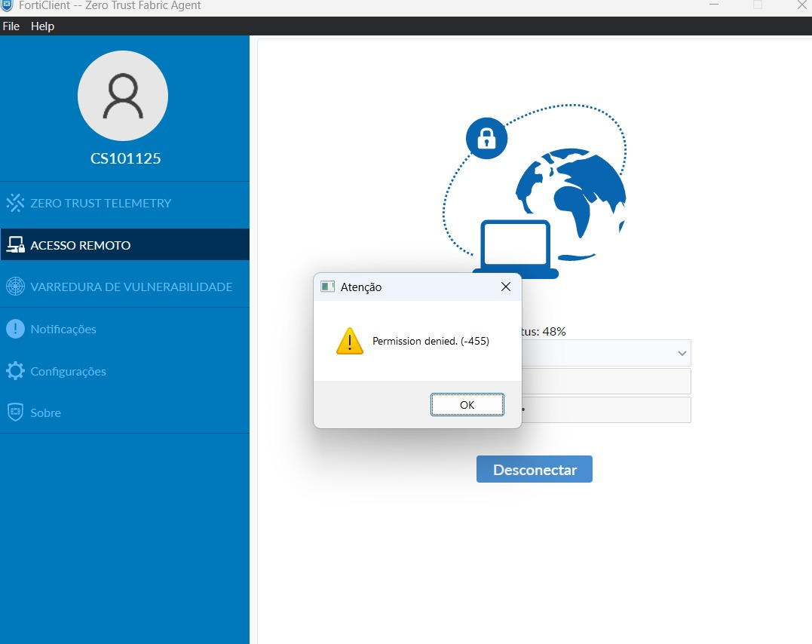Viewport: 812px width, 644px height.
Task: Open the File menu
Action: tap(11, 26)
